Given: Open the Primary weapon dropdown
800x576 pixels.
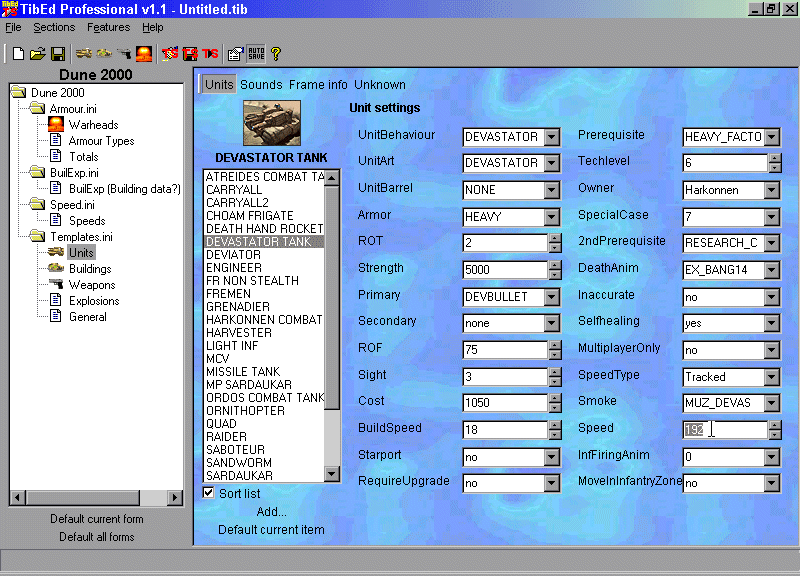Looking at the screenshot, I should (x=552, y=296).
